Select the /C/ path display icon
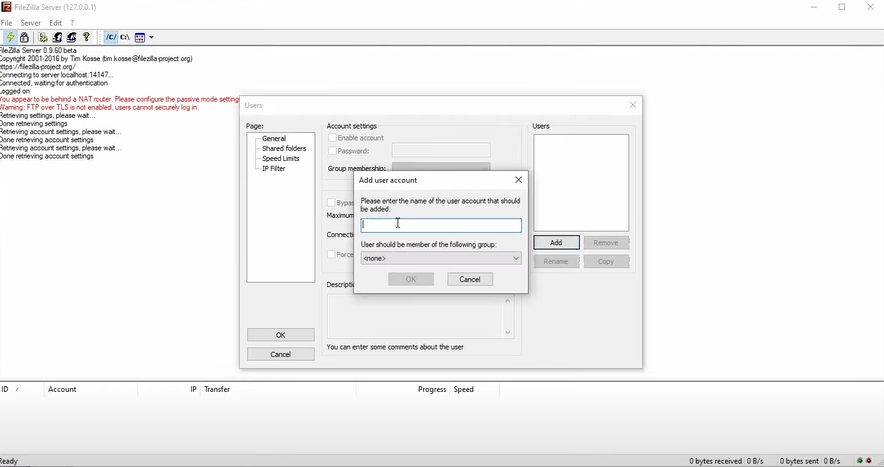Screen dimensions: 884x467 (111, 37)
